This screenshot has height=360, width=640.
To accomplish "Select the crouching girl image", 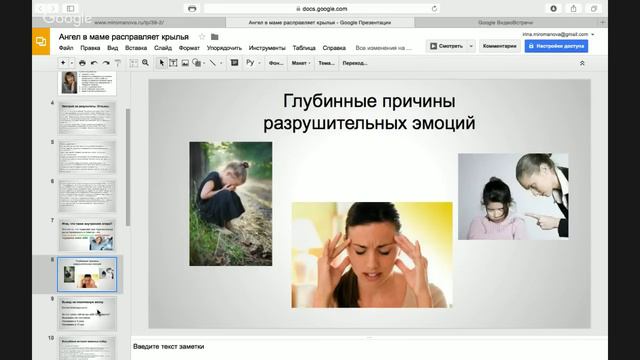I will pos(231,204).
